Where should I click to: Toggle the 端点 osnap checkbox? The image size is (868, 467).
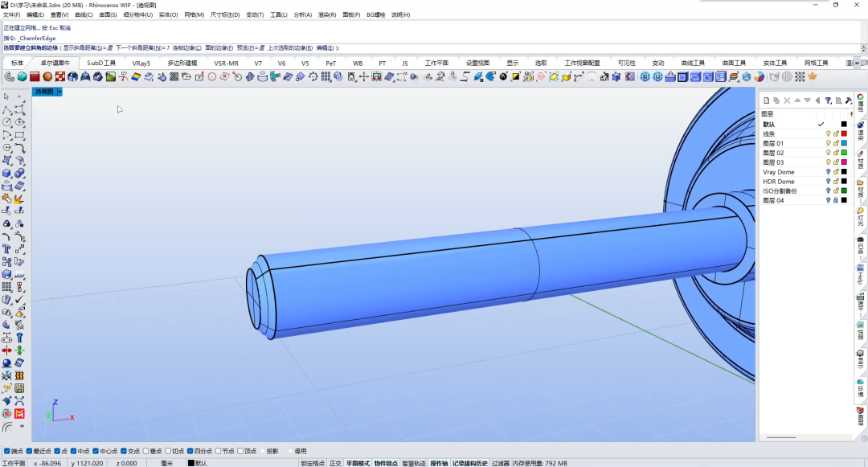click(6, 451)
